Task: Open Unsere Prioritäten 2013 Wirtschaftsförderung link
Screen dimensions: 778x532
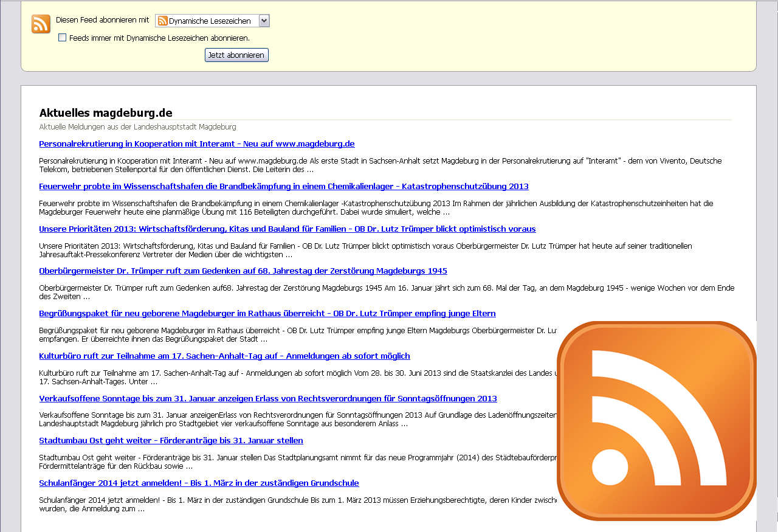Action: pos(287,229)
